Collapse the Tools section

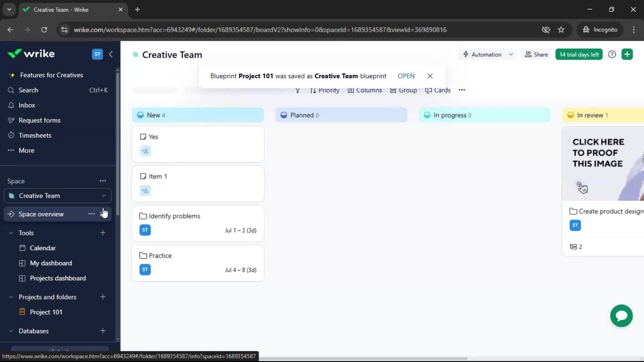(11, 233)
